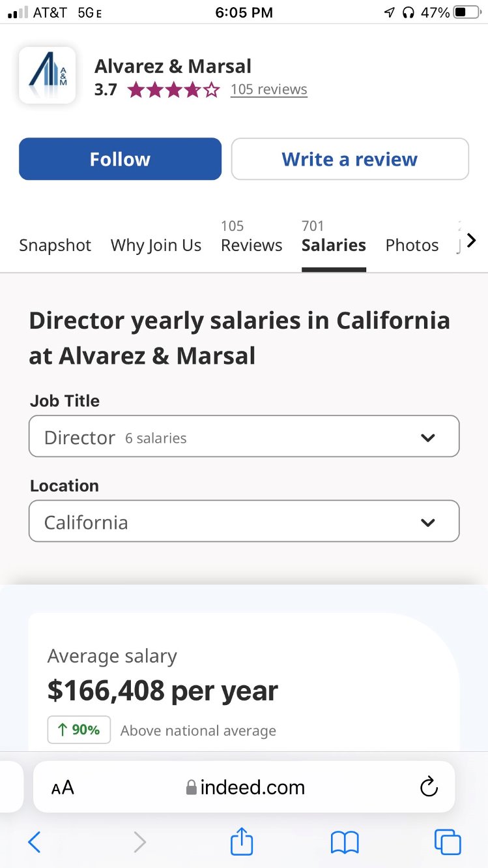Reload the page with refresh icon

coord(429,787)
